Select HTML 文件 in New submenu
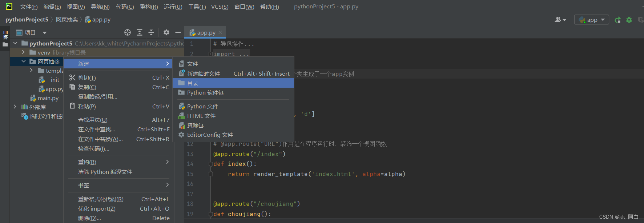Screen dimensions: 644x223 [233, 116]
